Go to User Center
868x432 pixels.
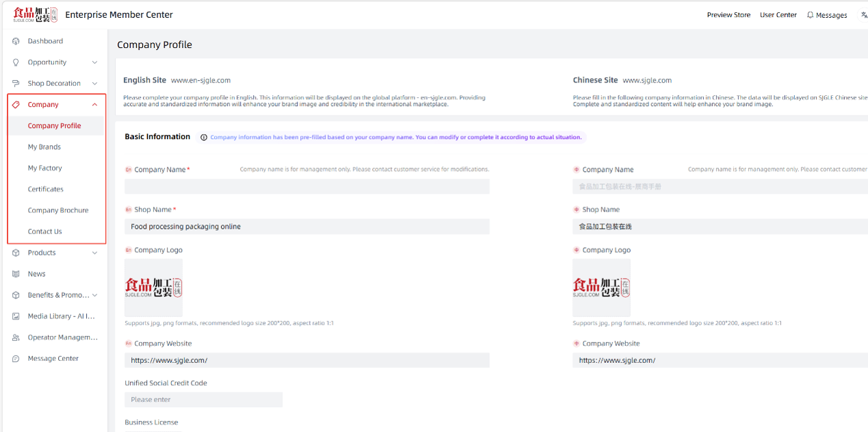tap(778, 15)
